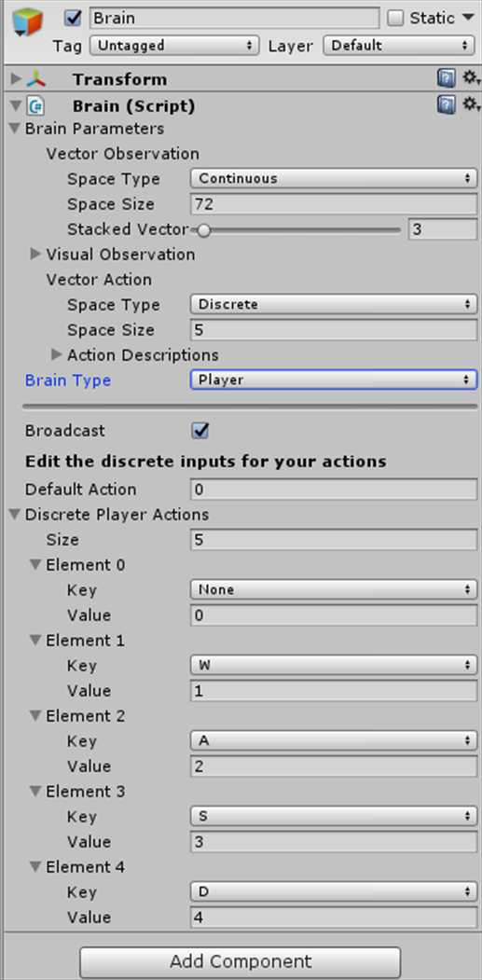Open the Static dropdown arrow
This screenshot has width=482, height=980.
(468, 18)
